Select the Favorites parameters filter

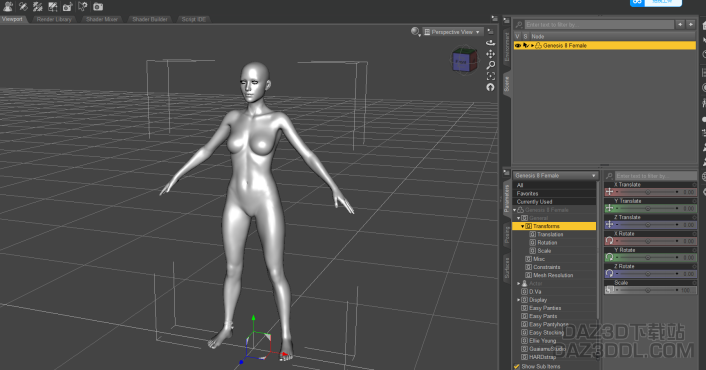(554, 194)
